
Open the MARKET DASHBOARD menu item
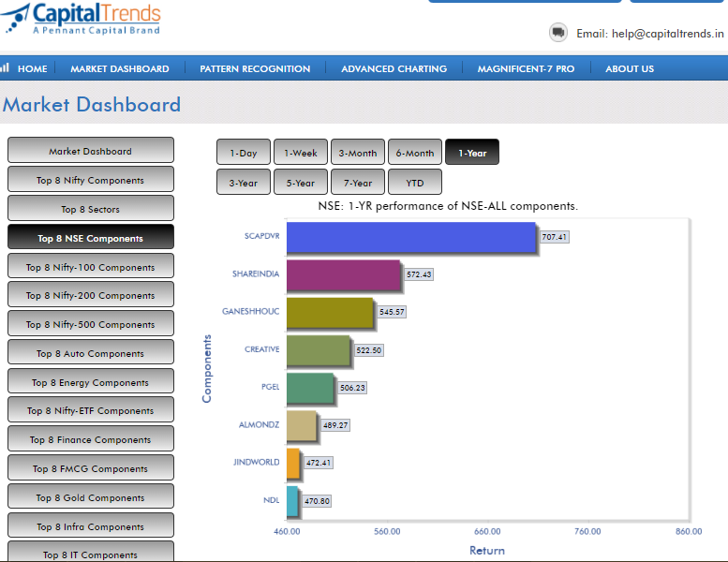(x=120, y=68)
